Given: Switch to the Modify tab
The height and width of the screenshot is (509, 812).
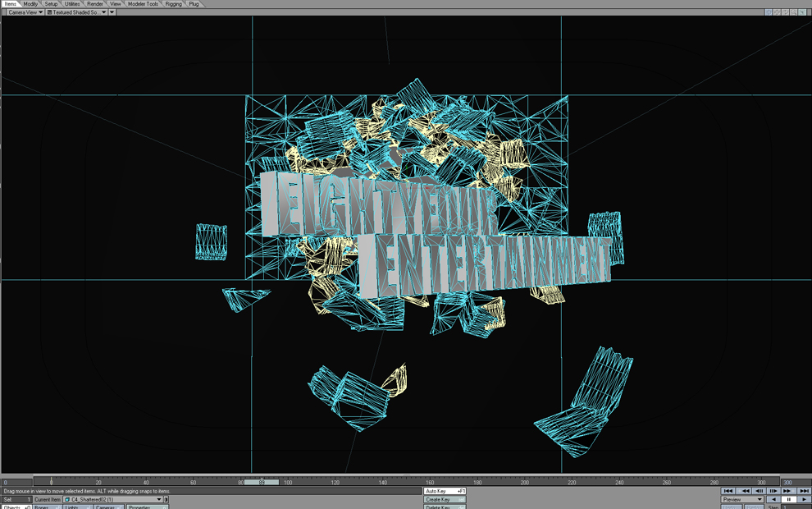Looking at the screenshot, I should (30, 3).
